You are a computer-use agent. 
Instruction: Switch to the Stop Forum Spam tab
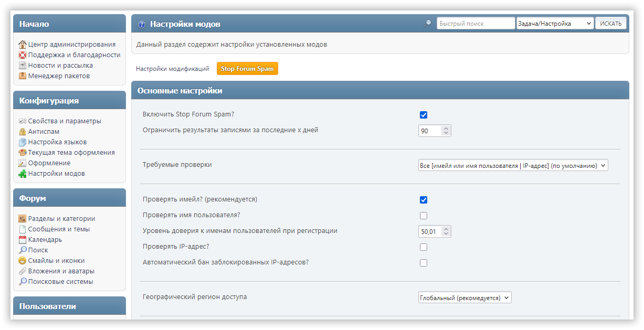247,69
